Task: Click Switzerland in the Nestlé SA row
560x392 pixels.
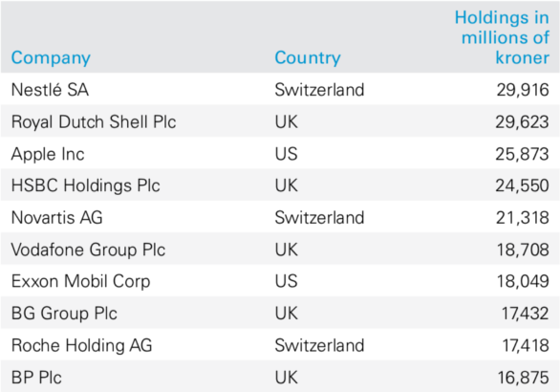Action: 319,89
